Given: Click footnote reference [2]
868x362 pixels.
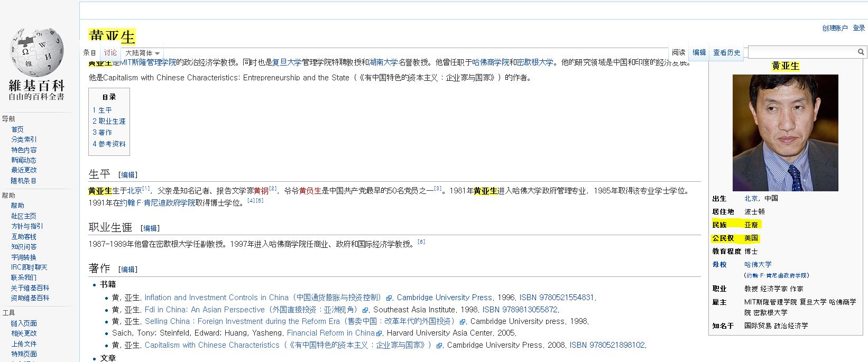Looking at the screenshot, I should coord(273,188).
